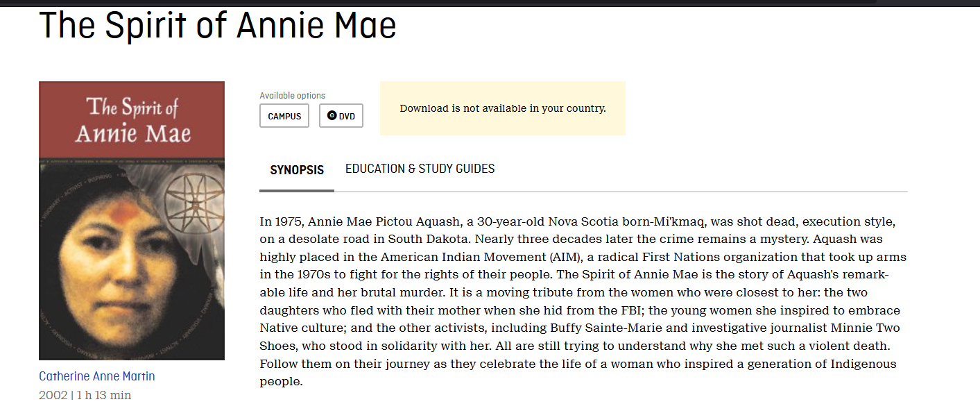Image resolution: width=980 pixels, height=420 pixels.
Task: Click the disc icon inside DVD button
Action: (x=332, y=116)
